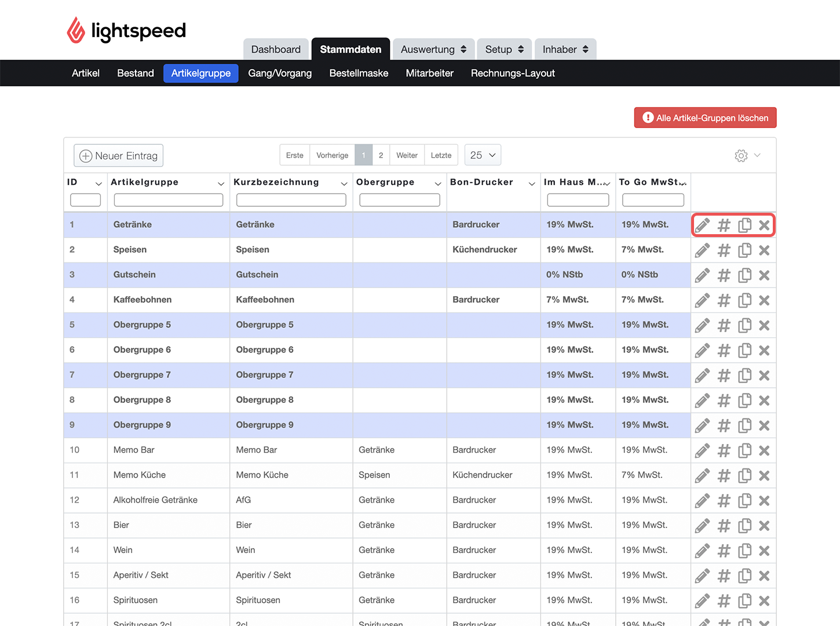Click the hash icon for Spirituosen row
This screenshot has width=840, height=626.
(x=724, y=601)
